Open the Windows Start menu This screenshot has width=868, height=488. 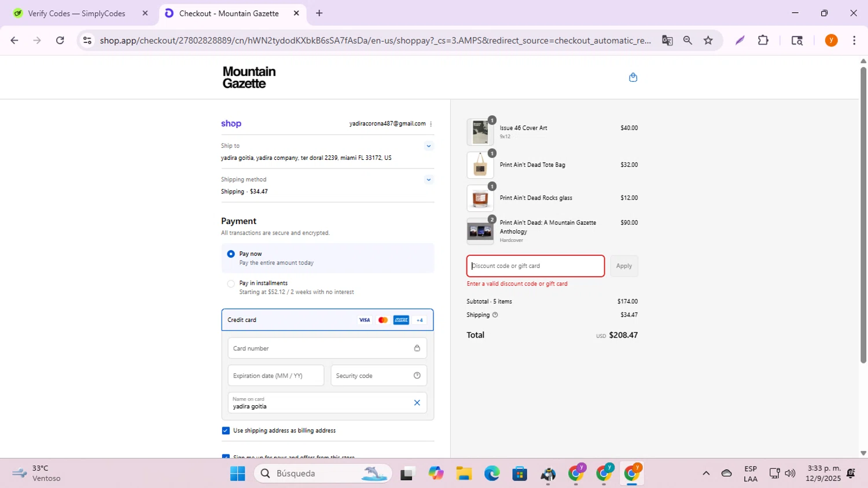[237, 474]
